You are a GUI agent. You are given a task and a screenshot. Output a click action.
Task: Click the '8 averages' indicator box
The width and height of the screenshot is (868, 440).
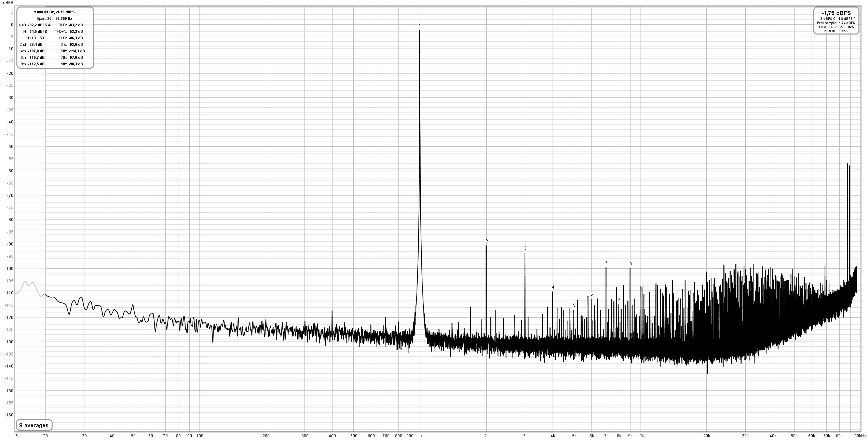tap(34, 425)
